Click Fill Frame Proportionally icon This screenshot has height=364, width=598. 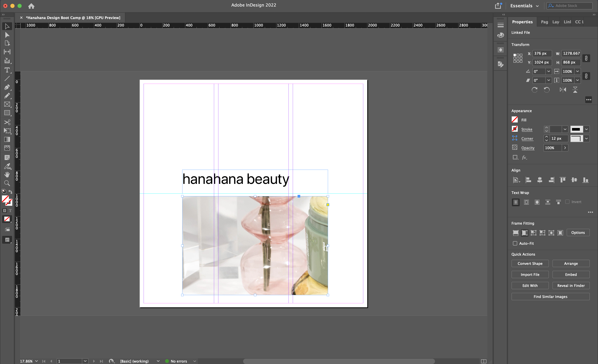(x=515, y=233)
